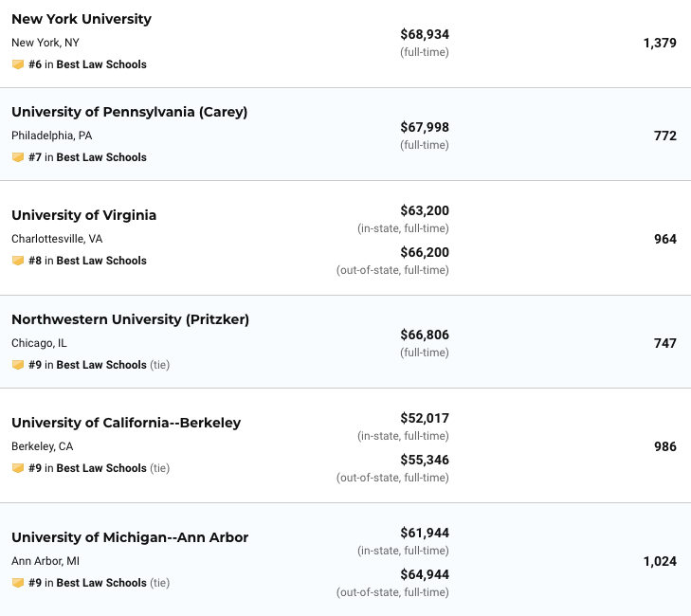Image resolution: width=691 pixels, height=616 pixels.
Task: Open the New York University listing
Action: [81, 19]
